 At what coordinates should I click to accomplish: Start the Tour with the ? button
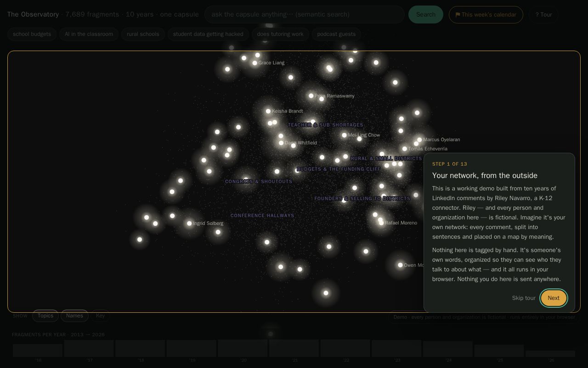pos(543,15)
